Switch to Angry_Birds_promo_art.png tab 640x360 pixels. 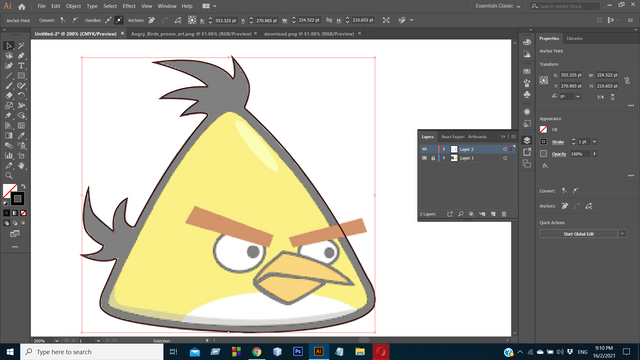tap(191, 34)
